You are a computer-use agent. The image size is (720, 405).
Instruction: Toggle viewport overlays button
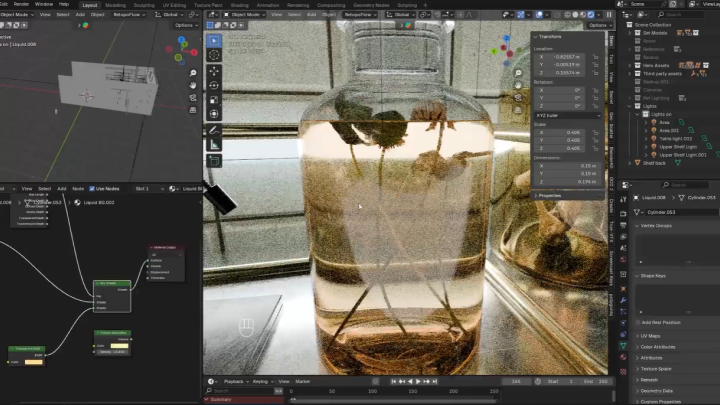click(539, 15)
